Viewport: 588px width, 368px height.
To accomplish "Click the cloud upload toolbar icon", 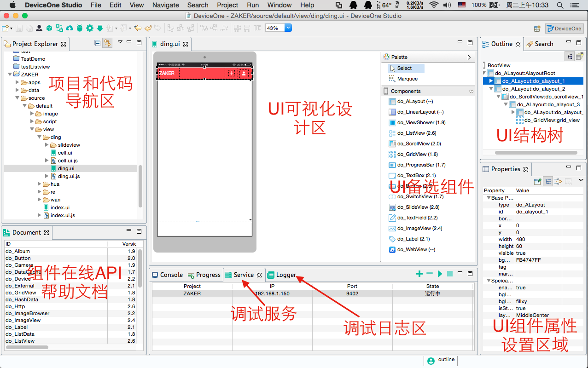I will 70,28.
